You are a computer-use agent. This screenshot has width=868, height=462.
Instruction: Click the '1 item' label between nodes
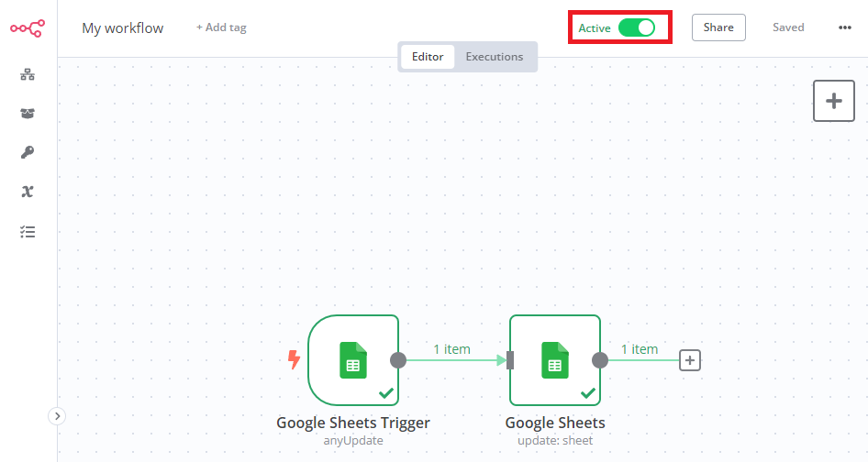[x=451, y=349]
